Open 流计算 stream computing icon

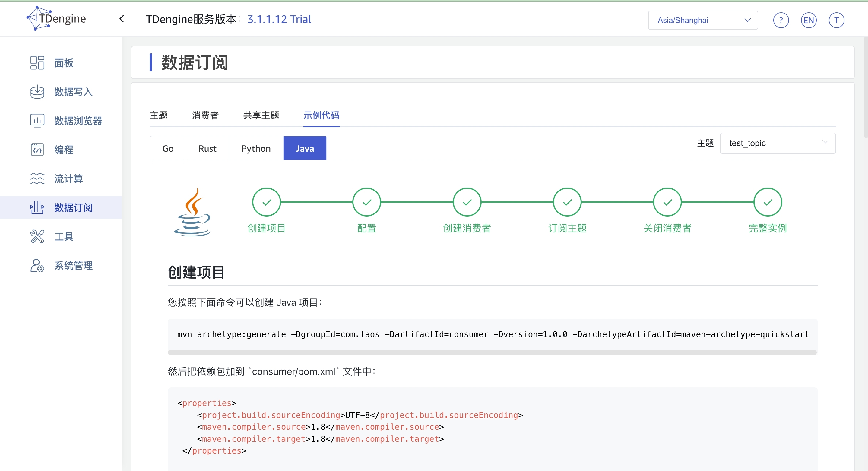[x=37, y=179]
